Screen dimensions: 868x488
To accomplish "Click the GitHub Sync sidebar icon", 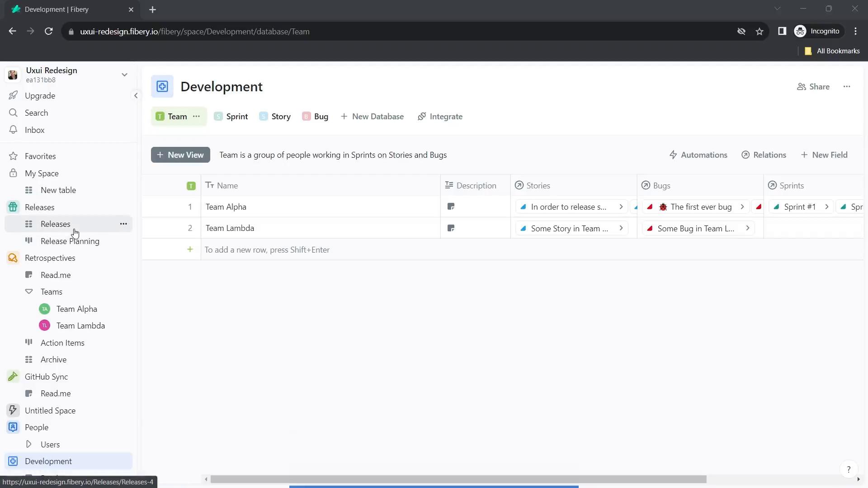I will (13, 376).
